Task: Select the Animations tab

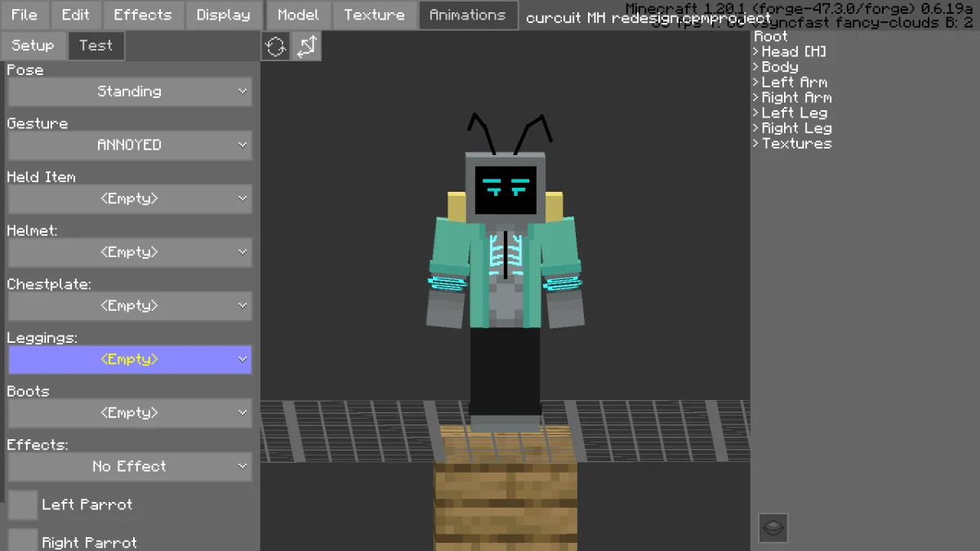Action: 467,15
